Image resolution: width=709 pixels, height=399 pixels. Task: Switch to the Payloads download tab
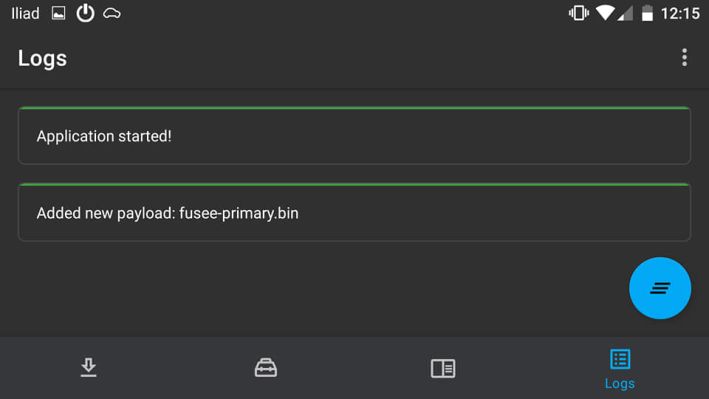89,367
